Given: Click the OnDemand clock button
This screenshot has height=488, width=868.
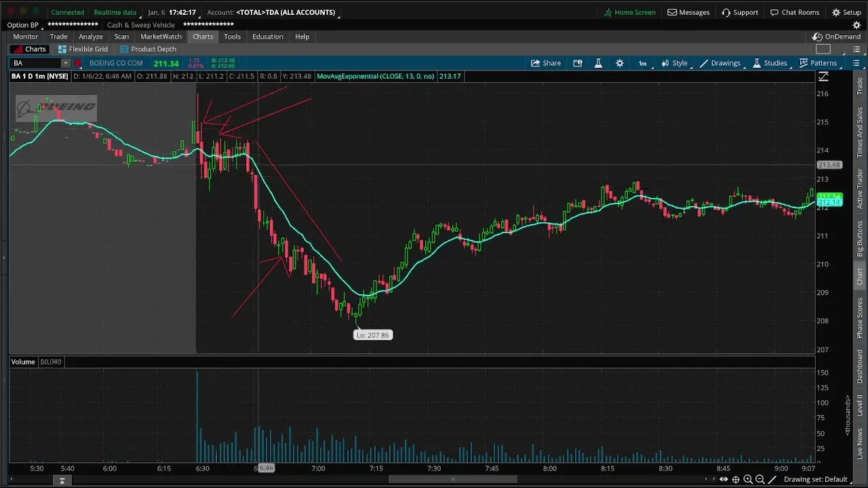Looking at the screenshot, I should click(837, 37).
